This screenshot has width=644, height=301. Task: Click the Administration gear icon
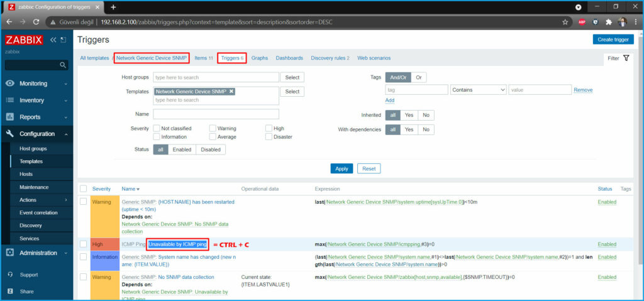coord(10,253)
